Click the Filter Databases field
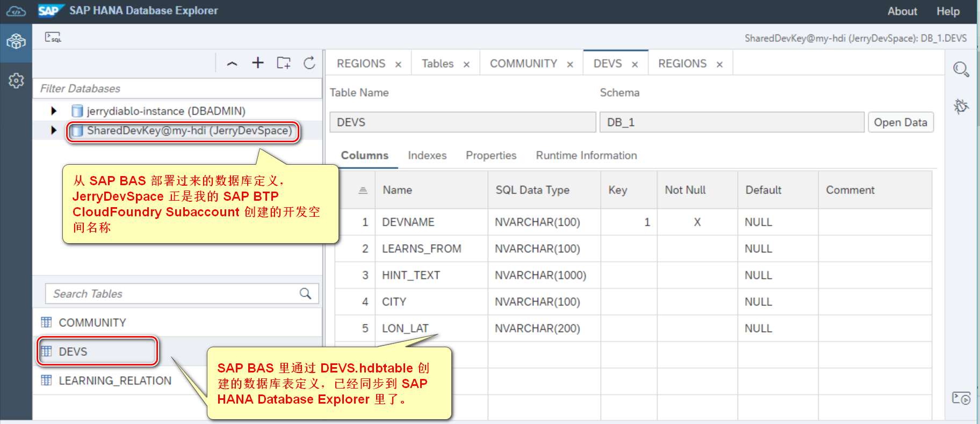This screenshot has height=424, width=980. 177,89
